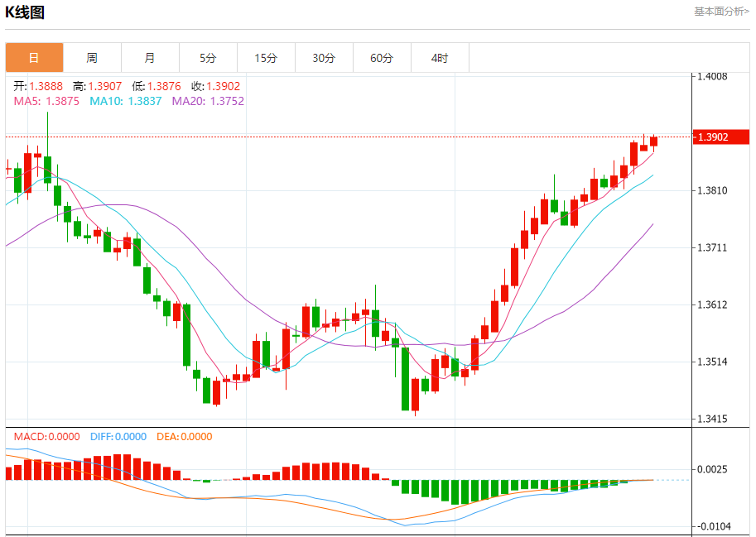Click the red 1.3902 current price tag

(720, 137)
